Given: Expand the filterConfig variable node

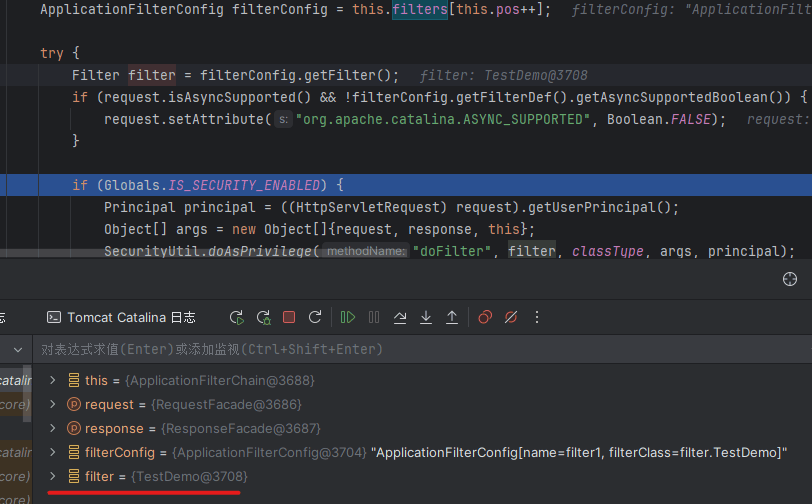Looking at the screenshot, I should point(53,452).
